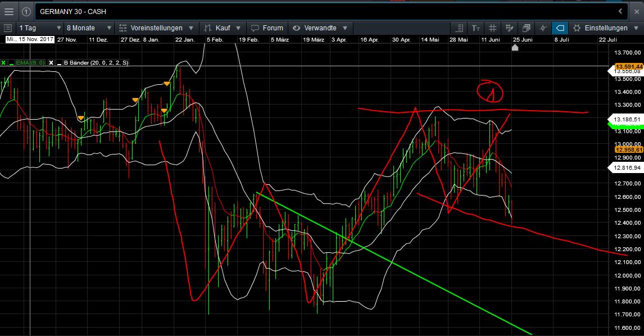
Task: Open the Voreinstellungen menu
Action: pos(157,27)
